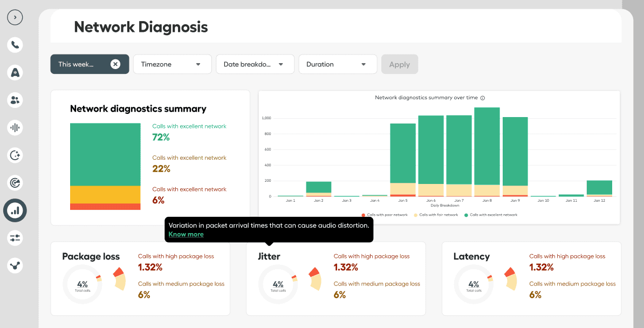The width and height of the screenshot is (644, 328).
Task: Follow the Know more link in tooltip
Action: pyautogui.click(x=186, y=235)
